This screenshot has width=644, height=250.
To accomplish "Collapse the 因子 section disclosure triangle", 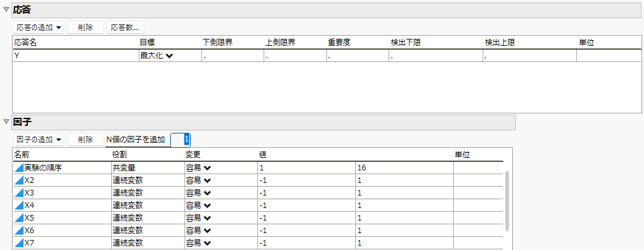I will [6, 122].
